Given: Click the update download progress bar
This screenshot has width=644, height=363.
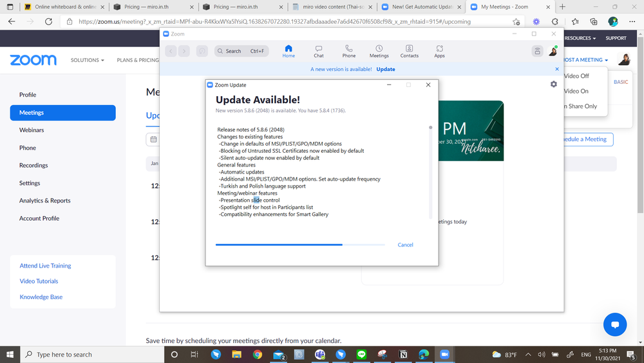Looking at the screenshot, I should (300, 244).
